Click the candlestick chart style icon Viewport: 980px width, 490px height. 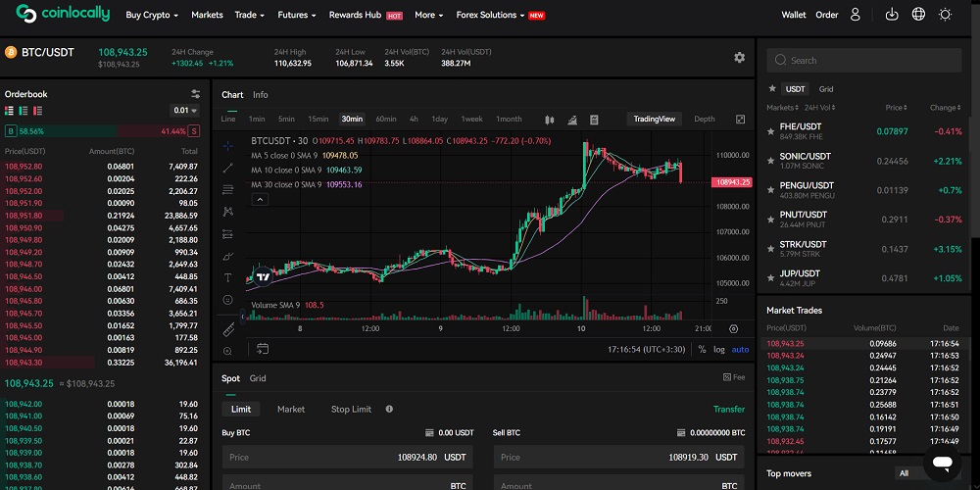tap(547, 120)
